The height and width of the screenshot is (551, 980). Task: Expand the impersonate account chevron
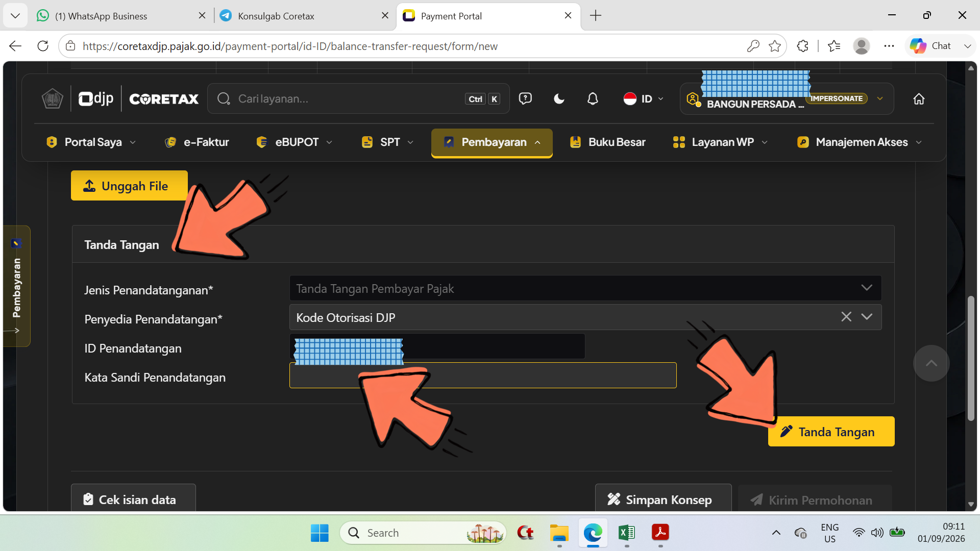coord(880,98)
